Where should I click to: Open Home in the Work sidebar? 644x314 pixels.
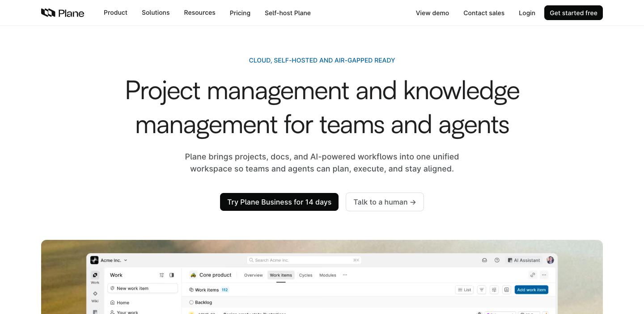pos(120,302)
